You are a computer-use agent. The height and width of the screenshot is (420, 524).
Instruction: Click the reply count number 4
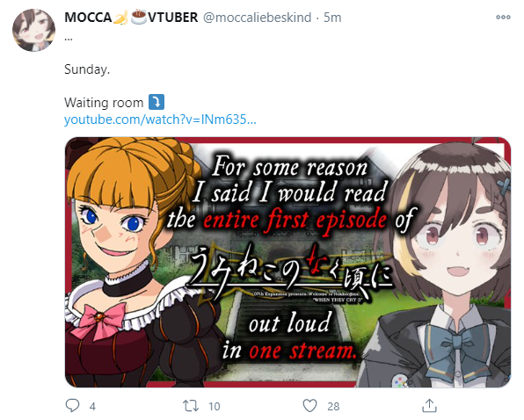tap(92, 406)
